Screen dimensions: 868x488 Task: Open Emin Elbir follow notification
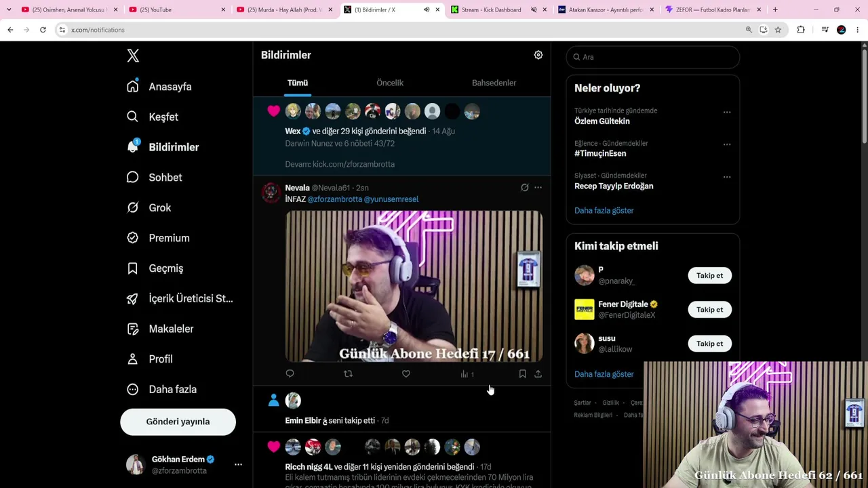pyautogui.click(x=402, y=409)
